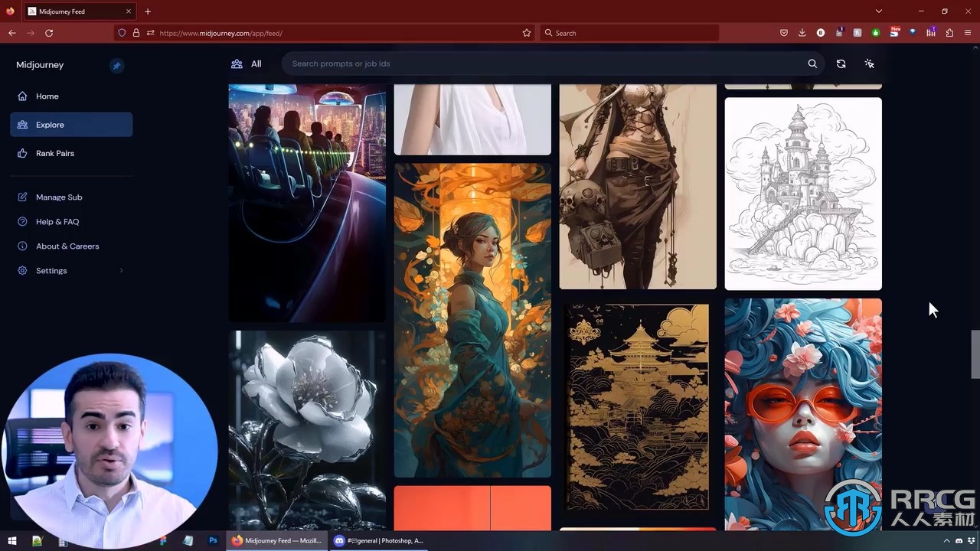Open the Firefox hamburger menu
This screenshot has width=980, height=551.
tap(968, 33)
